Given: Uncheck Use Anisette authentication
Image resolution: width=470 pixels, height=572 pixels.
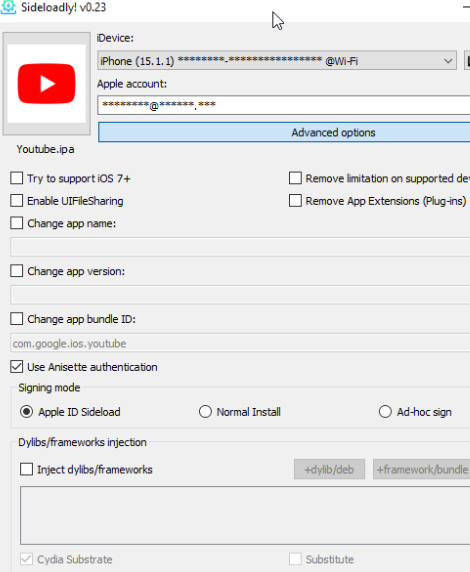Looking at the screenshot, I should 17,367.
